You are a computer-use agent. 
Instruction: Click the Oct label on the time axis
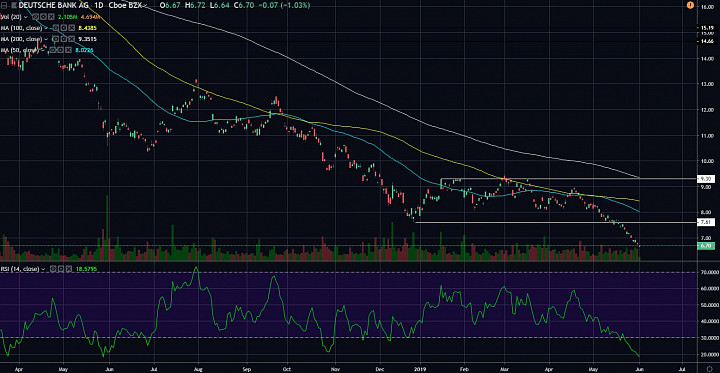[287, 368]
